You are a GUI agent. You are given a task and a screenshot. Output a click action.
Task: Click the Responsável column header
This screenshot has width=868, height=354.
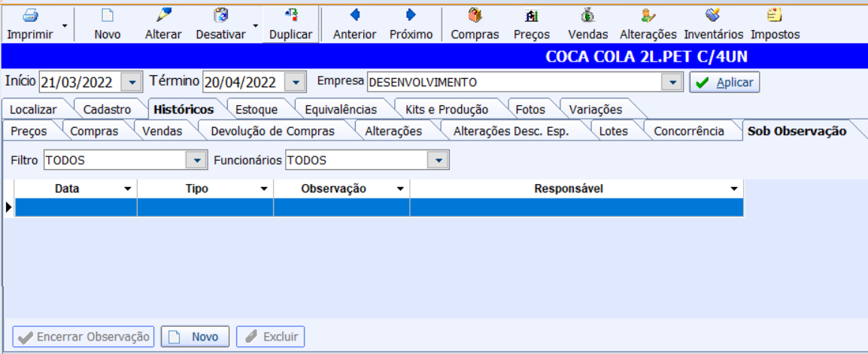coord(577,189)
